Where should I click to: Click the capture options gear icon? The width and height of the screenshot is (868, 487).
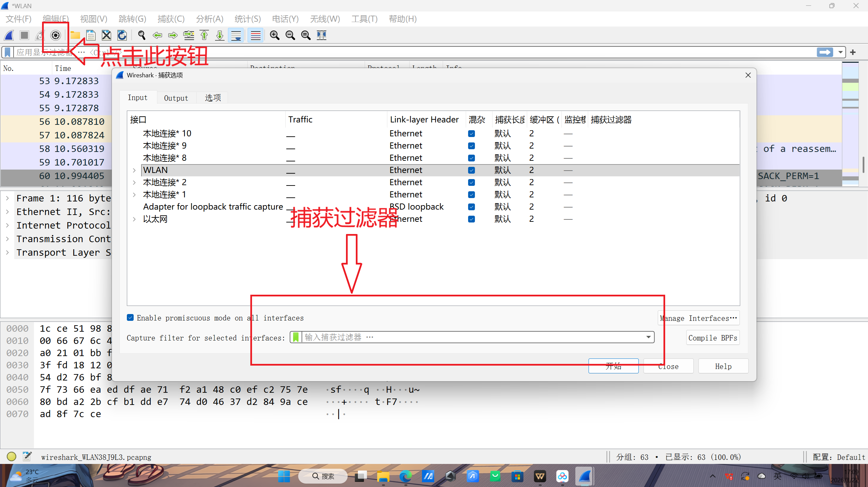point(56,35)
